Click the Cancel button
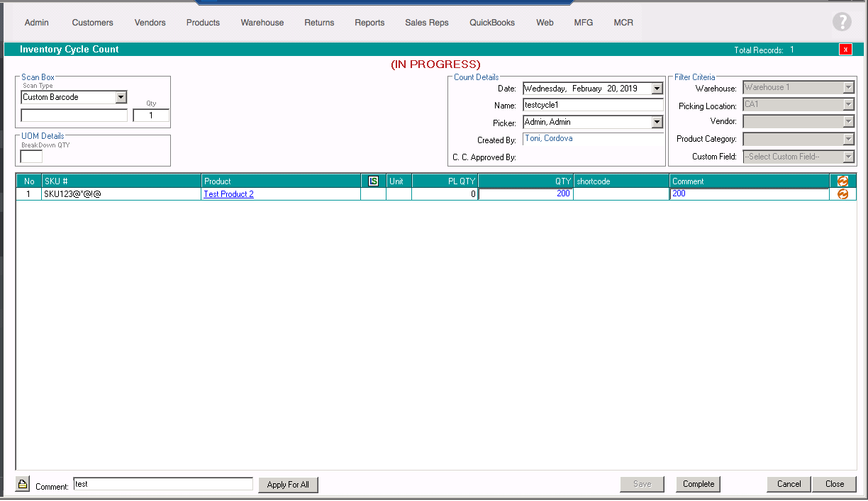The width and height of the screenshot is (868, 501). tap(789, 484)
